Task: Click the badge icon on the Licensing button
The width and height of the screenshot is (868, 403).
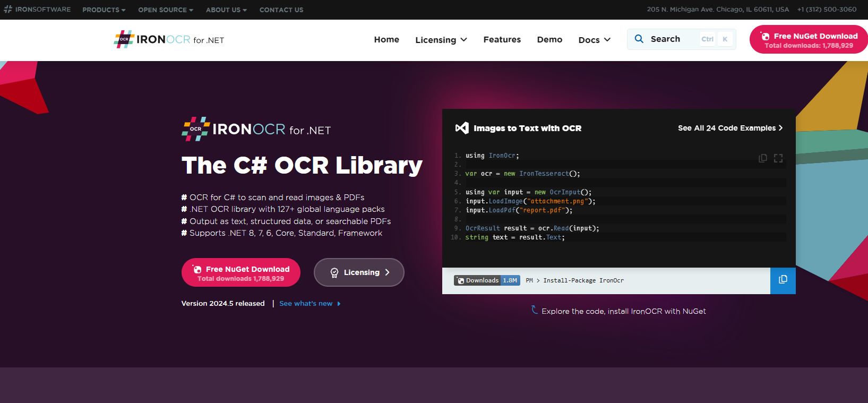Action: click(334, 272)
